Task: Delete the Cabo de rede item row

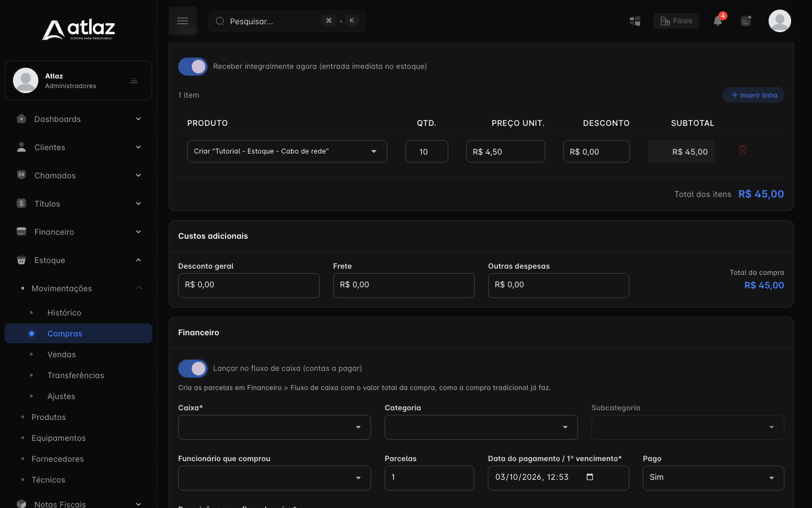Action: pos(743,150)
